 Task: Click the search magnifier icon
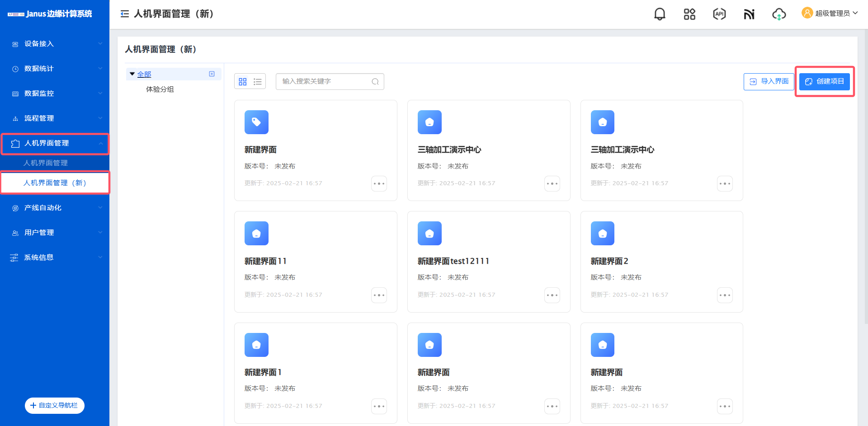click(375, 82)
